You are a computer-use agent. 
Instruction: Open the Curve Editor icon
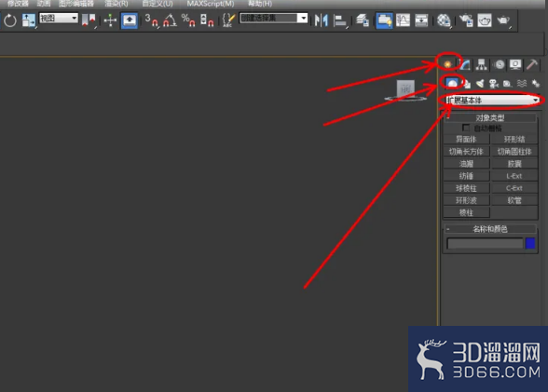(403, 20)
